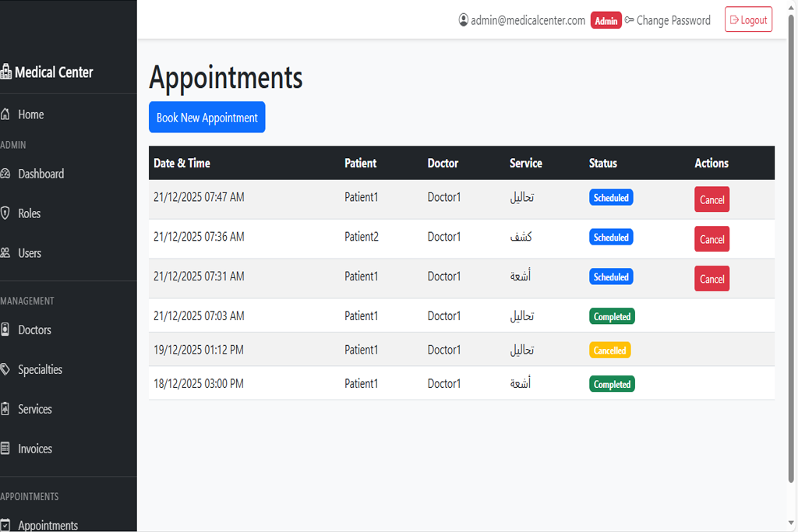Image resolution: width=798 pixels, height=532 pixels.
Task: Cancel the Patient2 appointment at 07:36 AM
Action: [x=711, y=239]
